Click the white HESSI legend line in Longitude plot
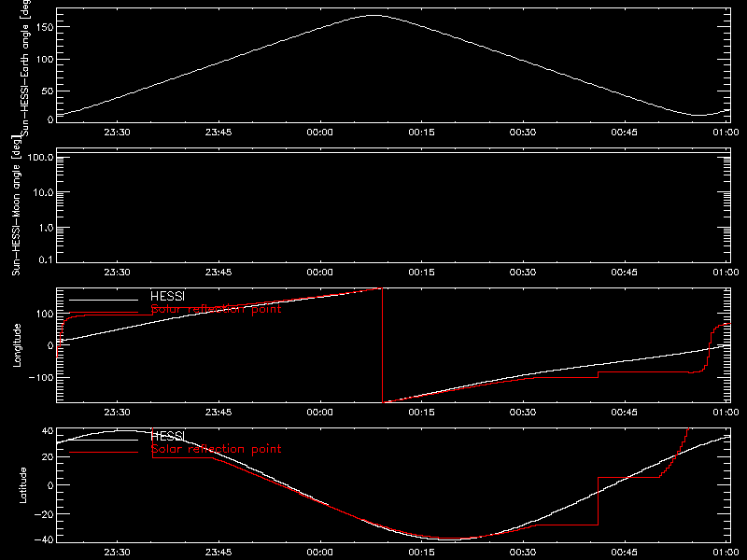This screenshot has width=747, height=560. click(104, 300)
